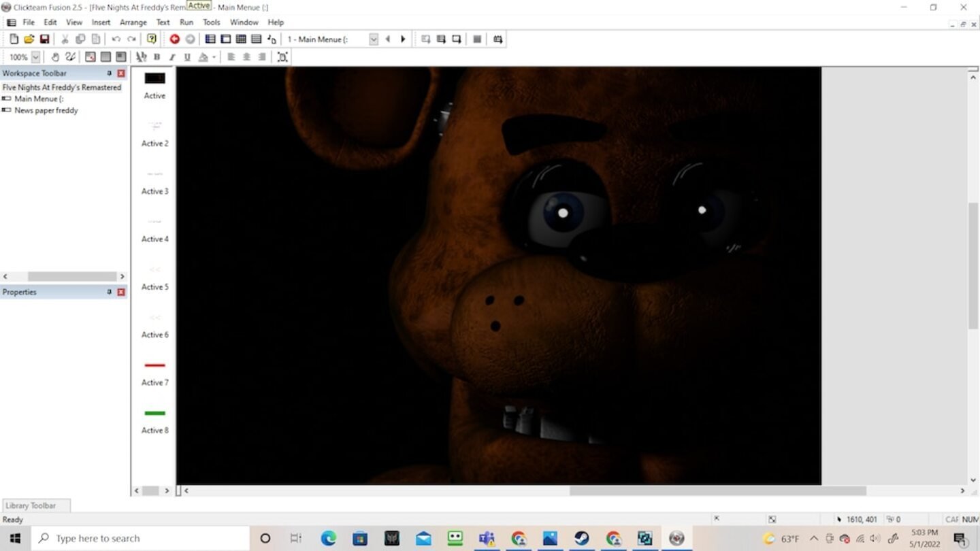Close the Workspace Toolbar panel
Image resolution: width=980 pixels, height=551 pixels.
[121, 73]
